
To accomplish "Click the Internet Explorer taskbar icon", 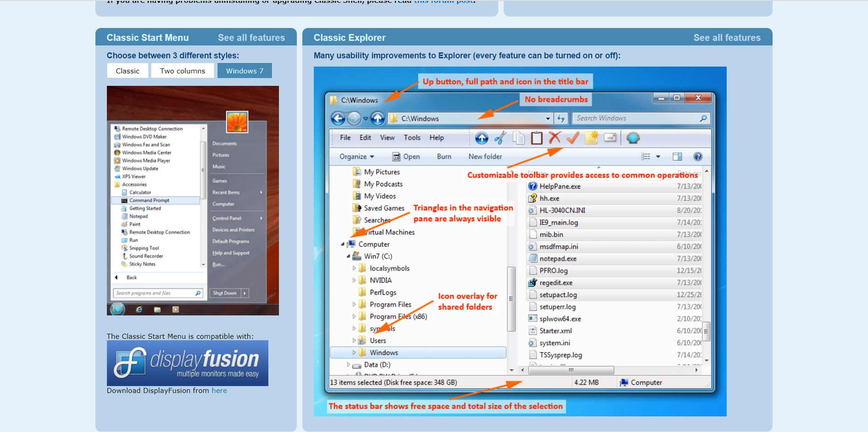I will coord(139,309).
